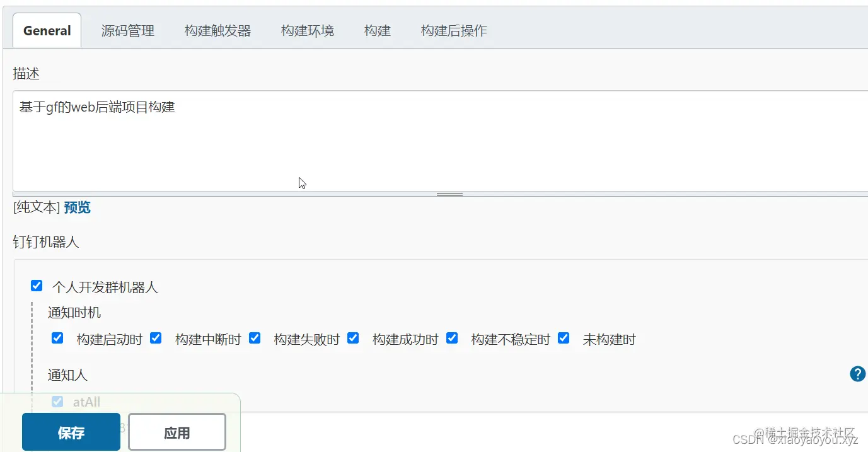This screenshot has width=868, height=452.
Task: Click the description box resize handle
Action: [450, 194]
